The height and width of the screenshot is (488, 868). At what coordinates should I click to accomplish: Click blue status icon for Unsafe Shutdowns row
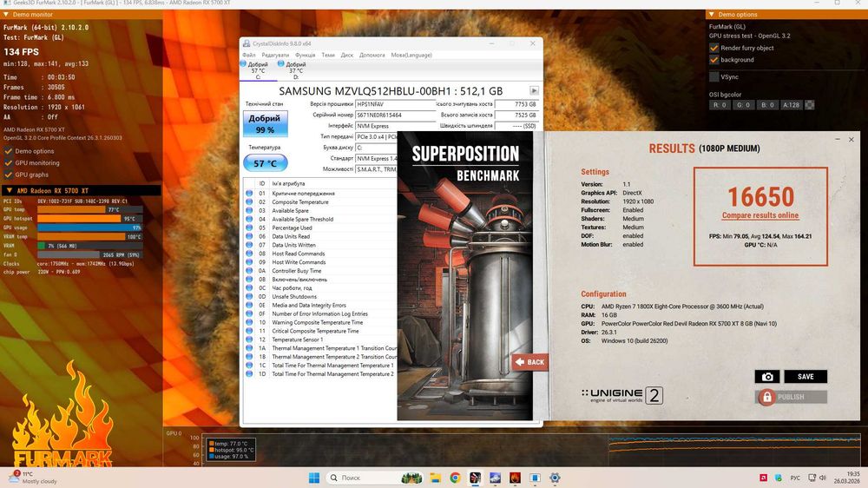click(249, 296)
